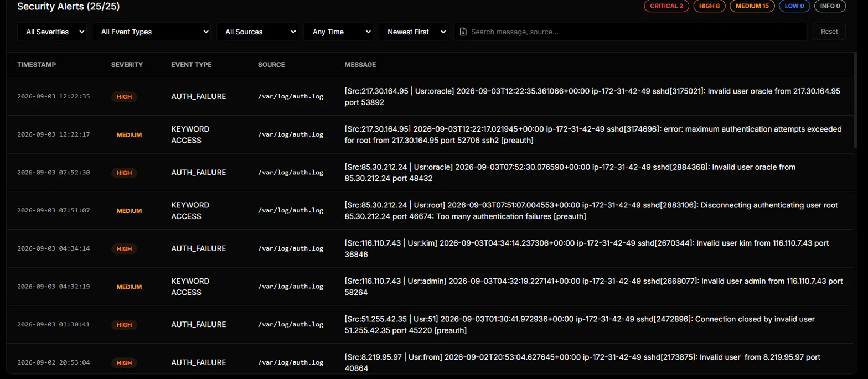The height and width of the screenshot is (379, 868).
Task: Select timestamp 2026-09-03 04:32:19
Action: (x=53, y=287)
